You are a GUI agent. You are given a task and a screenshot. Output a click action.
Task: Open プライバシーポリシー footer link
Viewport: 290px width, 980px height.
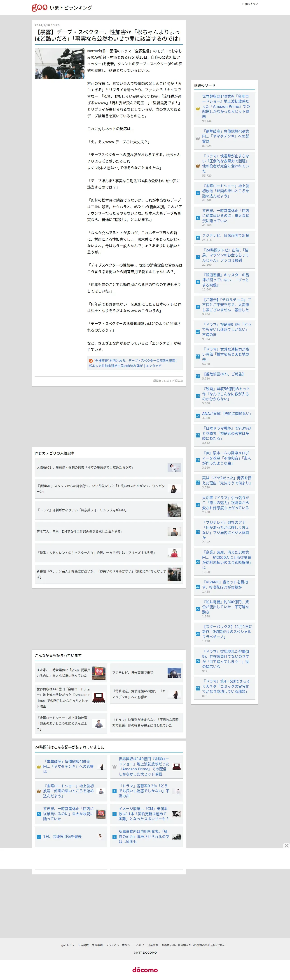(119, 945)
